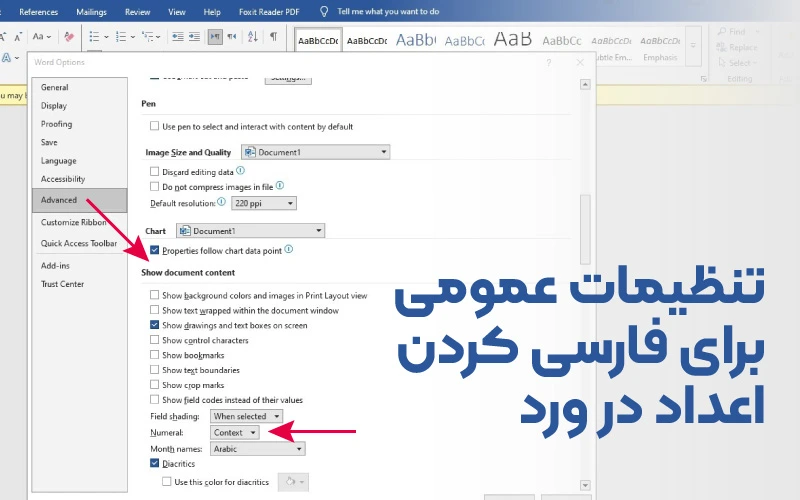Open the Month names Arabic dropdown
The image size is (800, 500).
click(x=258, y=449)
